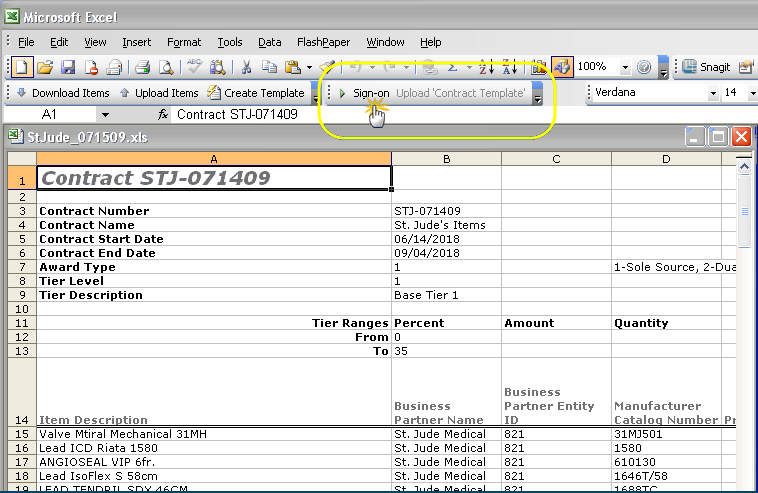Click the Sign-on button
The height and width of the screenshot is (493, 758).
364,93
